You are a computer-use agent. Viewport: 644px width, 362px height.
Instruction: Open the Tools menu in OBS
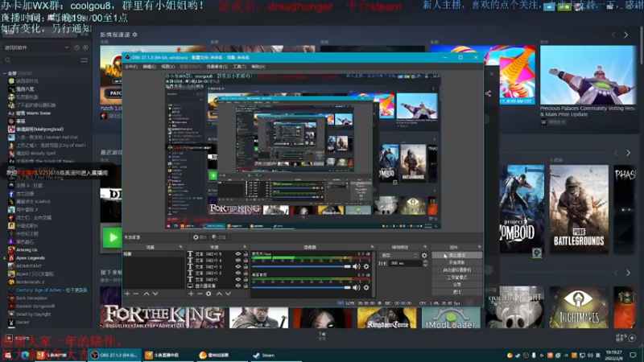(239, 67)
